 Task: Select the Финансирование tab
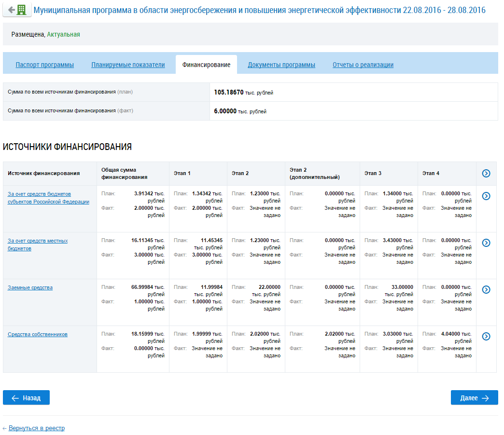pos(206,65)
